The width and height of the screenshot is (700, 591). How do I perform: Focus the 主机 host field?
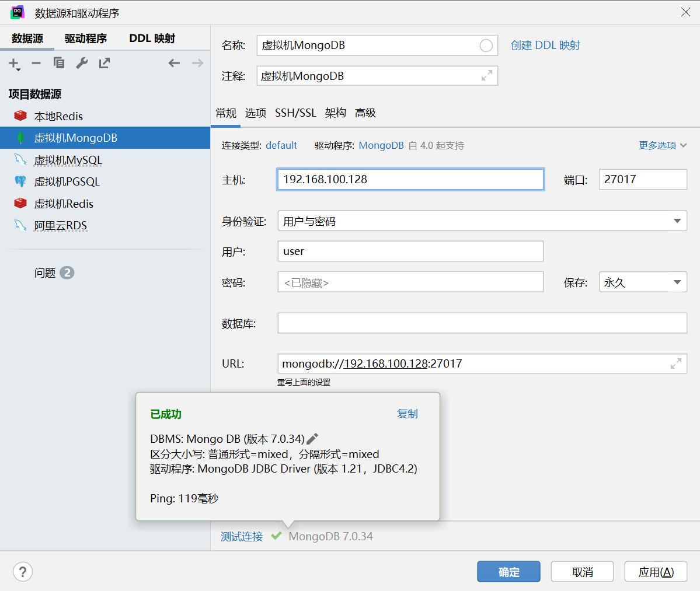[410, 179]
